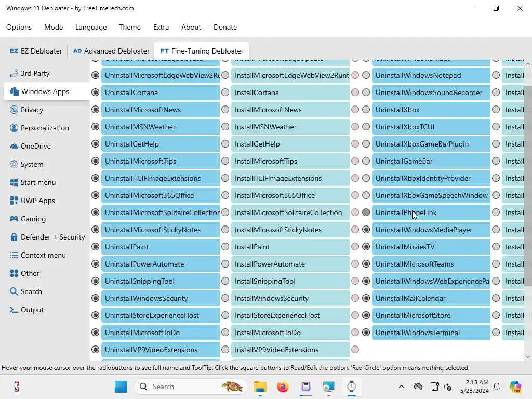
Task: Select the red circle for VP9VideoExtensions row
Action: (x=355, y=350)
